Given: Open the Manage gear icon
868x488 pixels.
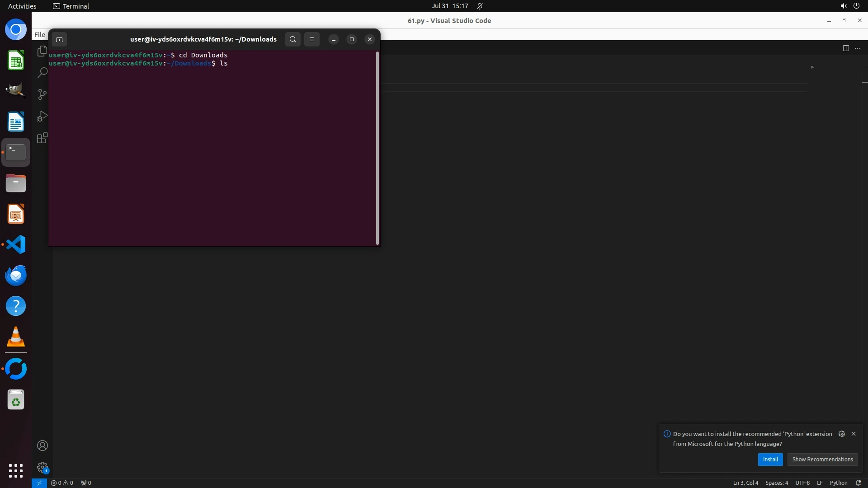Looking at the screenshot, I should [42, 467].
